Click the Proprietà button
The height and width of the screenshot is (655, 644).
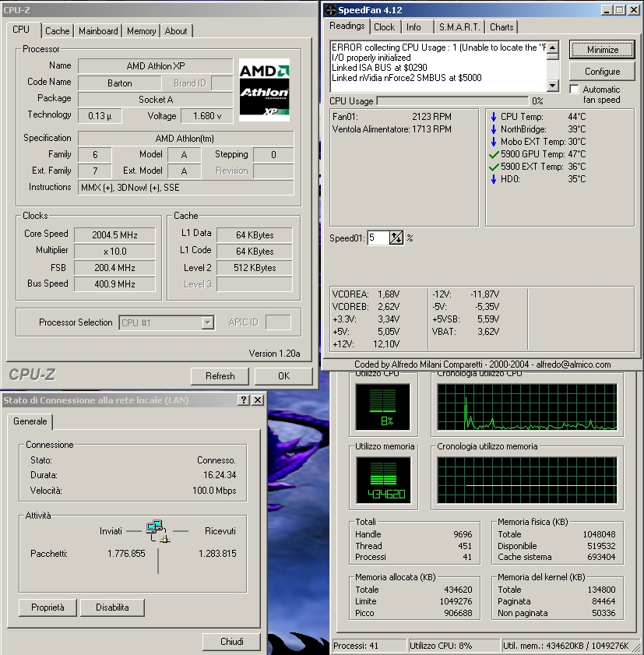click(x=48, y=607)
